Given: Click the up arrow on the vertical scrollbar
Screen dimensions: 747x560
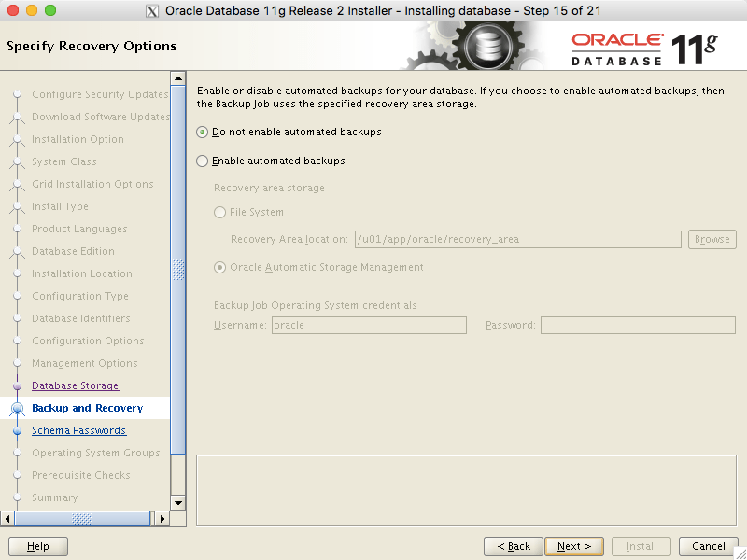Looking at the screenshot, I should coord(176,77).
